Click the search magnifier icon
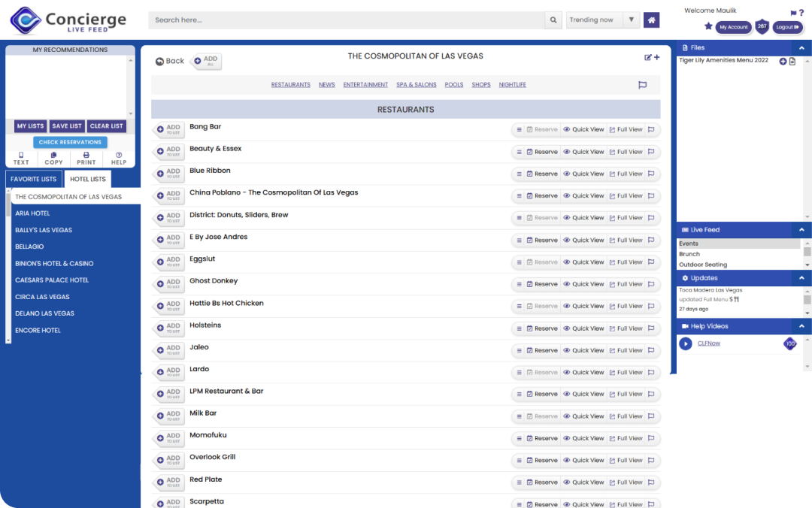The image size is (812, 508). point(553,20)
